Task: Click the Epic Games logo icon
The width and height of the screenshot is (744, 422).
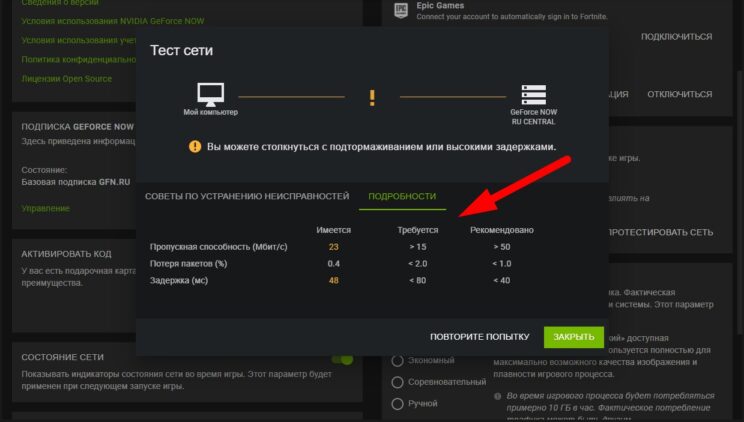Action: (x=400, y=10)
